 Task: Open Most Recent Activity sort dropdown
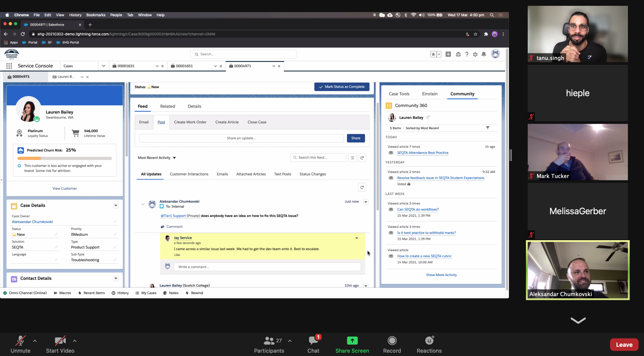[157, 158]
